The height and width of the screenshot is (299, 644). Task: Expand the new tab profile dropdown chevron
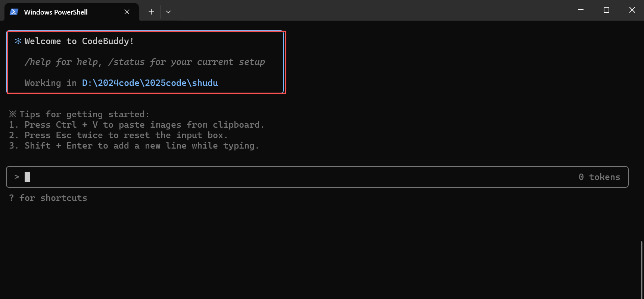[x=168, y=12]
